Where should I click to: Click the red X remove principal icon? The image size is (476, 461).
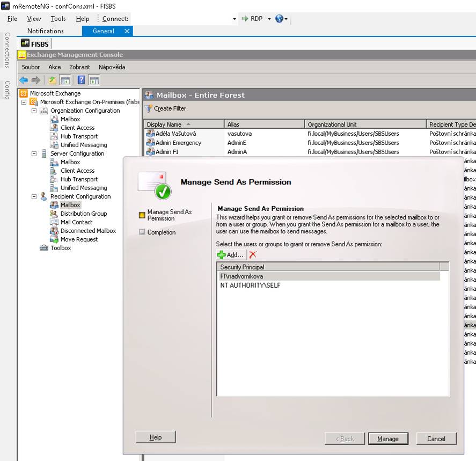(x=253, y=255)
